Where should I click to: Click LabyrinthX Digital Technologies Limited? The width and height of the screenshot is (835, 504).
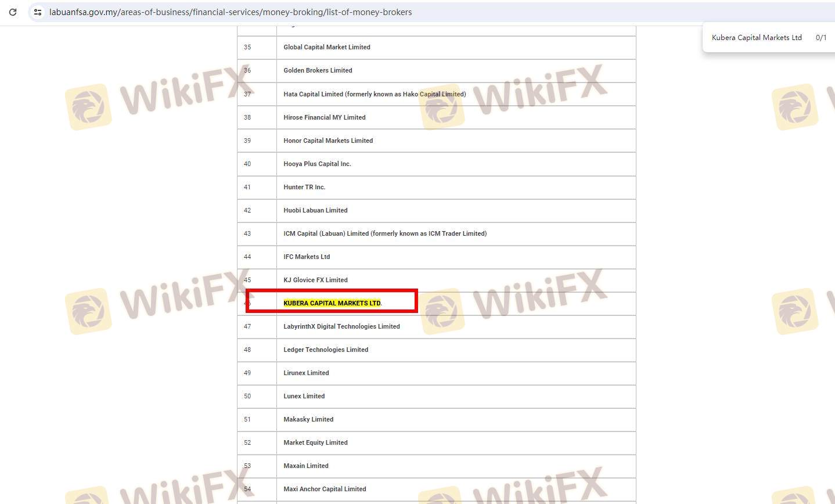click(x=341, y=326)
